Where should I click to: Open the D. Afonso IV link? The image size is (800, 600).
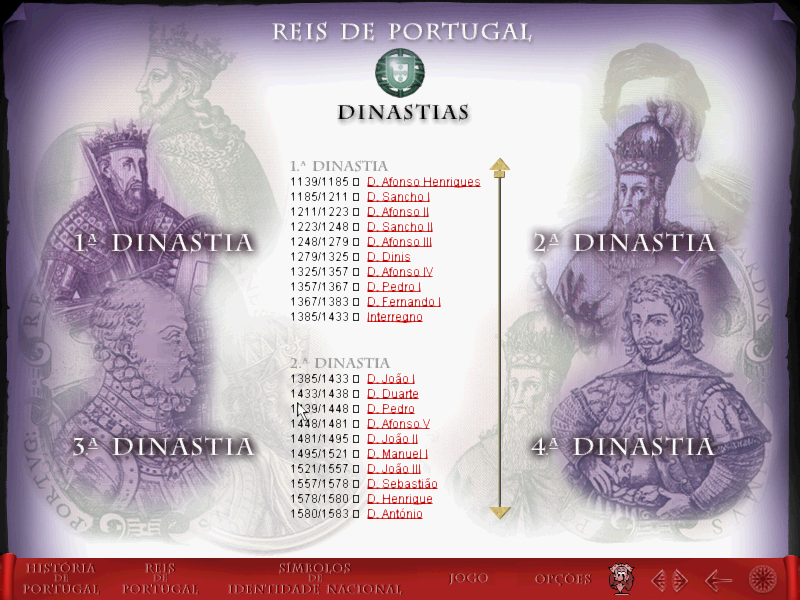pyautogui.click(x=400, y=272)
